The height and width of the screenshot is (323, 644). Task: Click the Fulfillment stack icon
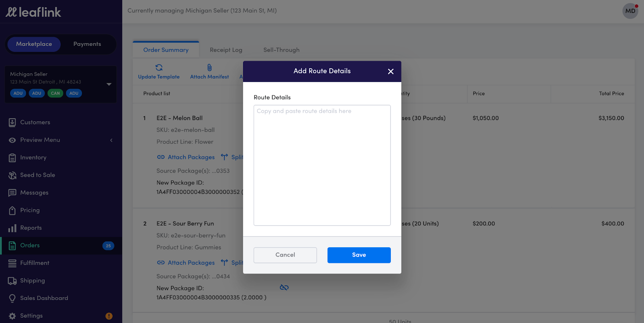pos(12,263)
